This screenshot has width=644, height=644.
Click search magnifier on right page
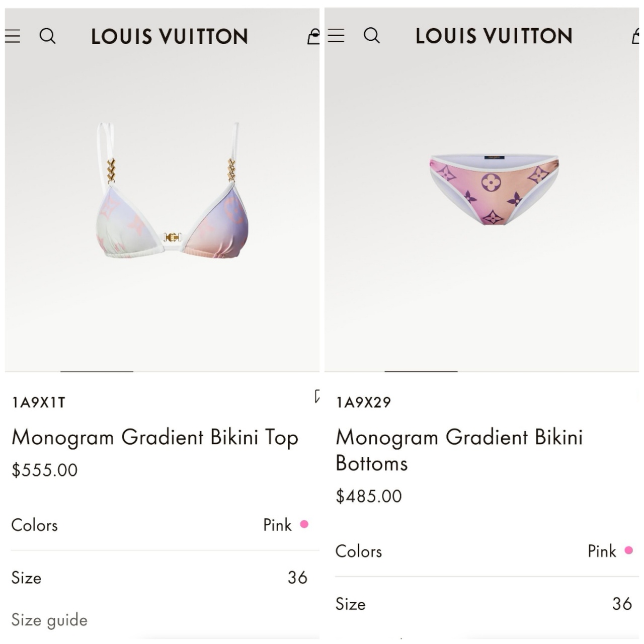coord(371,36)
